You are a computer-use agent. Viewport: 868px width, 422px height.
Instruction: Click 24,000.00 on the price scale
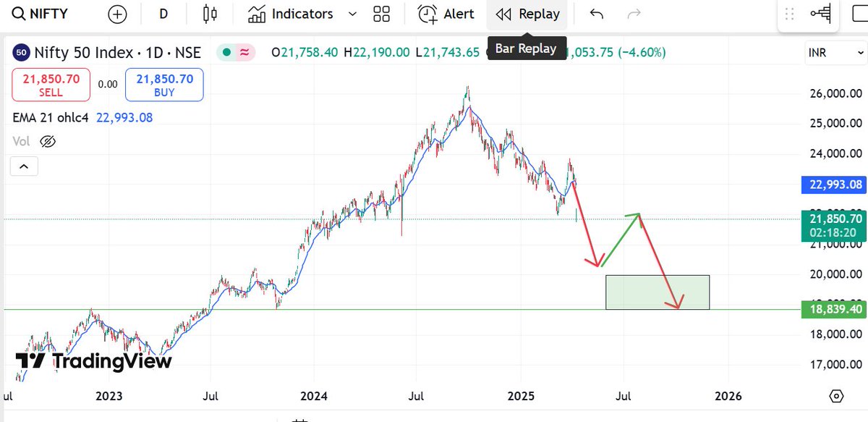835,153
